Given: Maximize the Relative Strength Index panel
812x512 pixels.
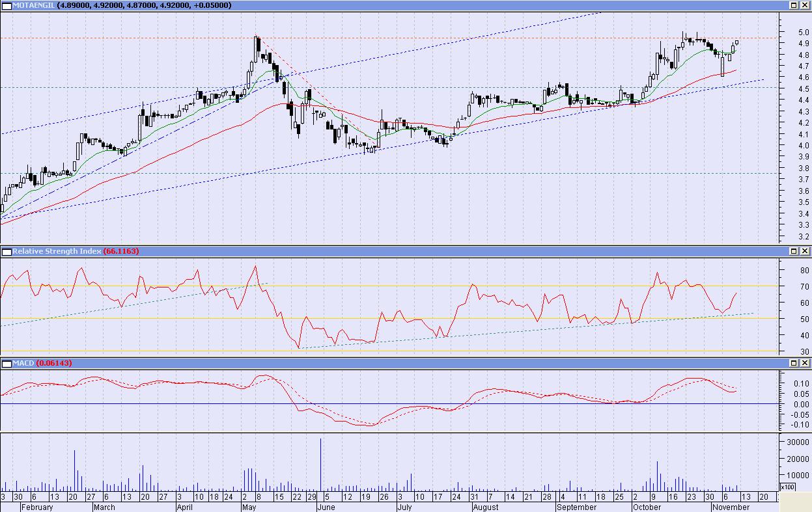Looking at the screenshot, I should (x=794, y=251).
